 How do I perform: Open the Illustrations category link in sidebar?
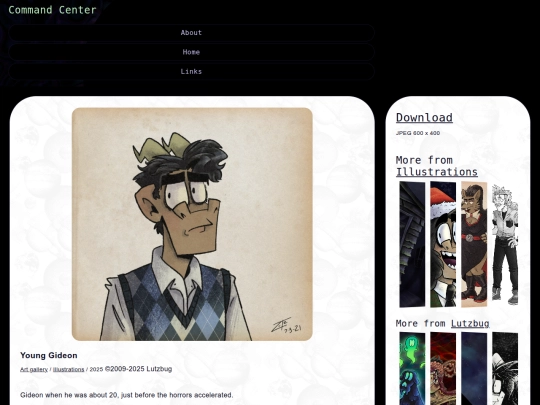pos(437,172)
